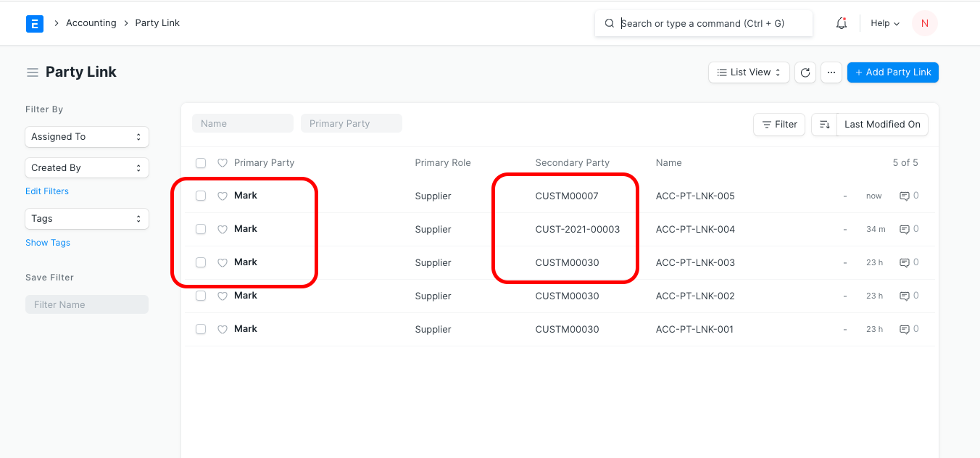
Task: Open Edit Filters link
Action: click(46, 191)
